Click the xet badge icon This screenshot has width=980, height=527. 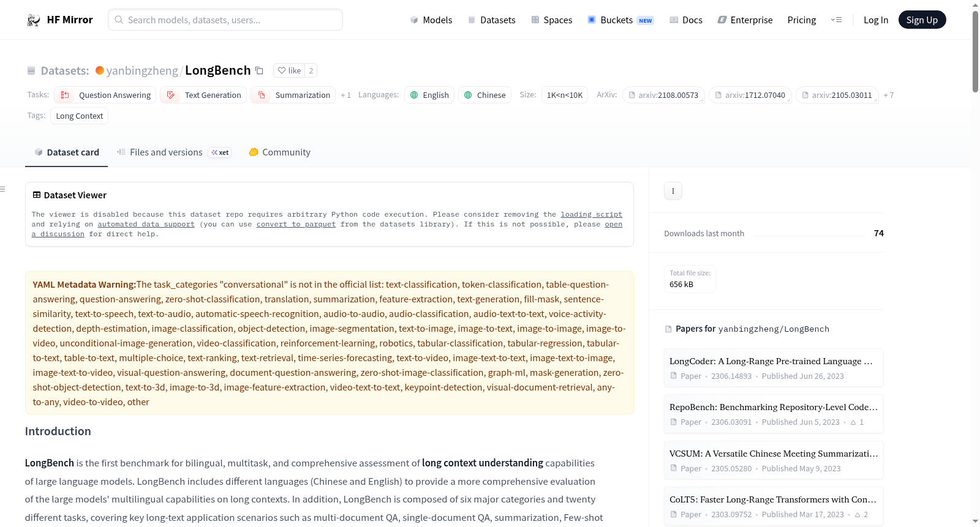220,152
